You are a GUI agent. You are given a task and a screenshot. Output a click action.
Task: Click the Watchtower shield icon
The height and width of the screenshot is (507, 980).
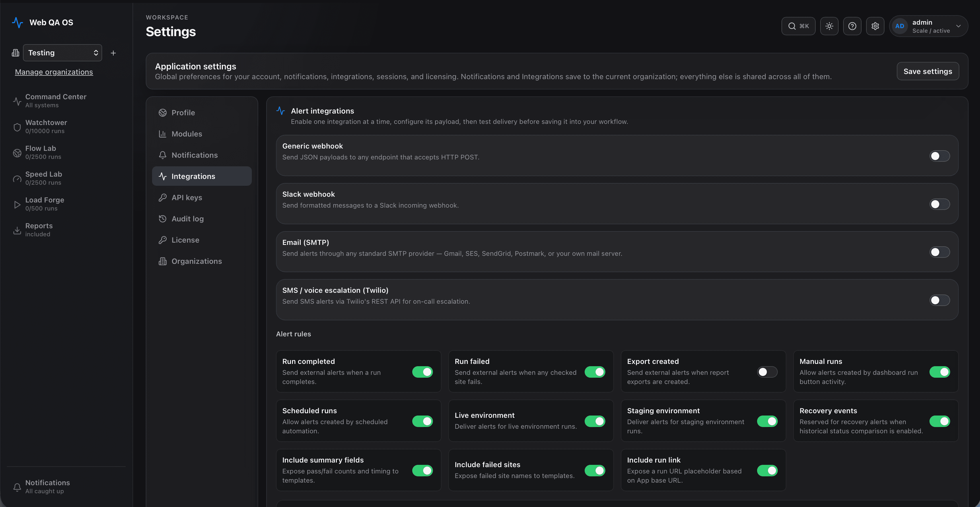[x=17, y=127]
